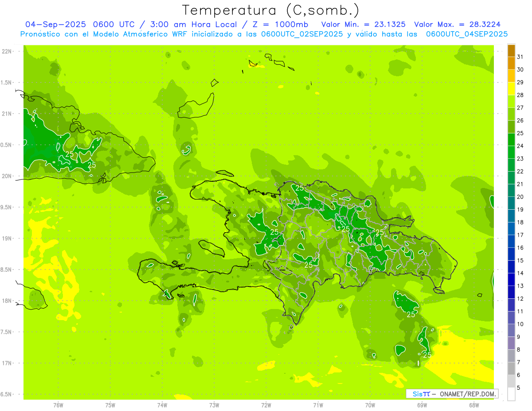Click the colorbar label 18

click(520, 222)
